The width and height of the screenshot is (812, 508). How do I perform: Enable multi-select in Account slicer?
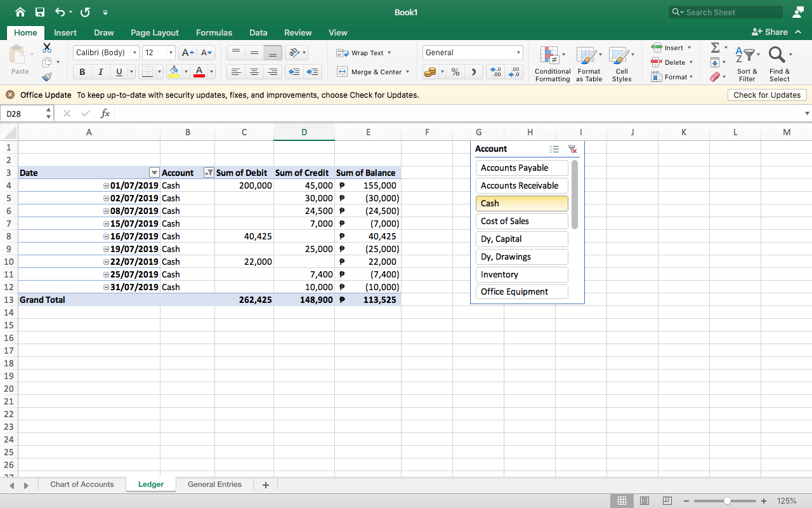pyautogui.click(x=554, y=149)
